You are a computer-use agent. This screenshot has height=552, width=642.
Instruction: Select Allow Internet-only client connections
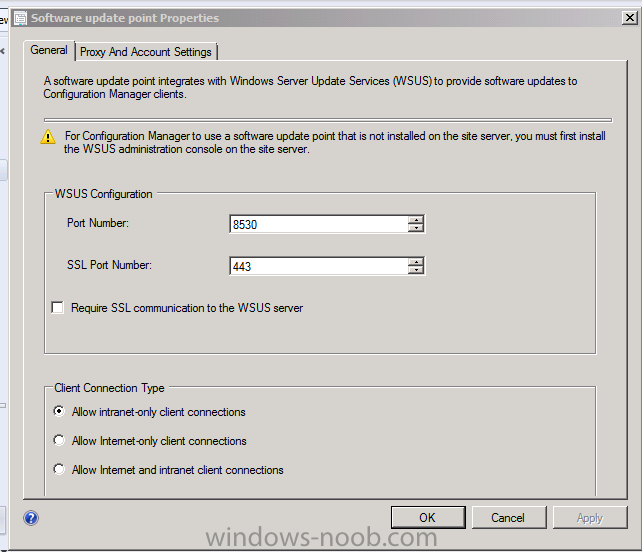(59, 440)
